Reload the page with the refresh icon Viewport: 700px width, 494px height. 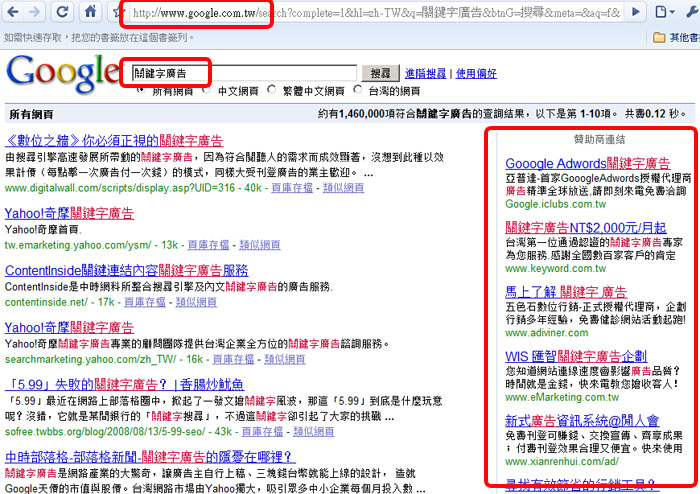click(62, 12)
